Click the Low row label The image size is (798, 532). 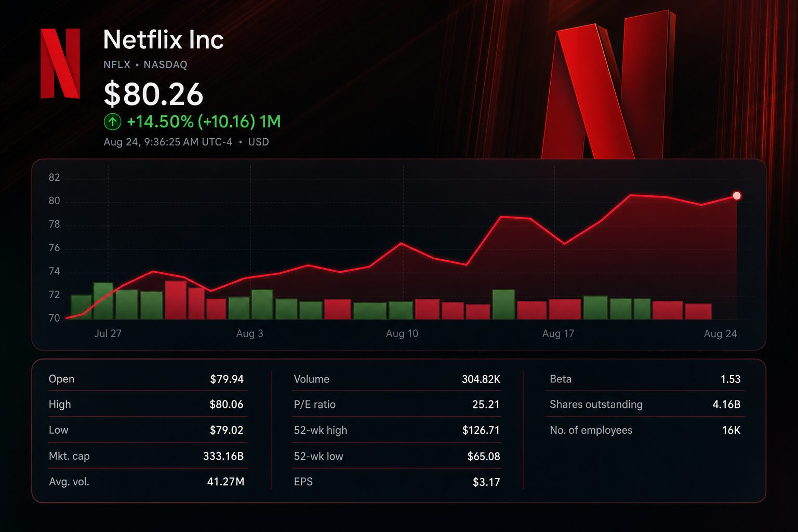pyautogui.click(x=58, y=430)
